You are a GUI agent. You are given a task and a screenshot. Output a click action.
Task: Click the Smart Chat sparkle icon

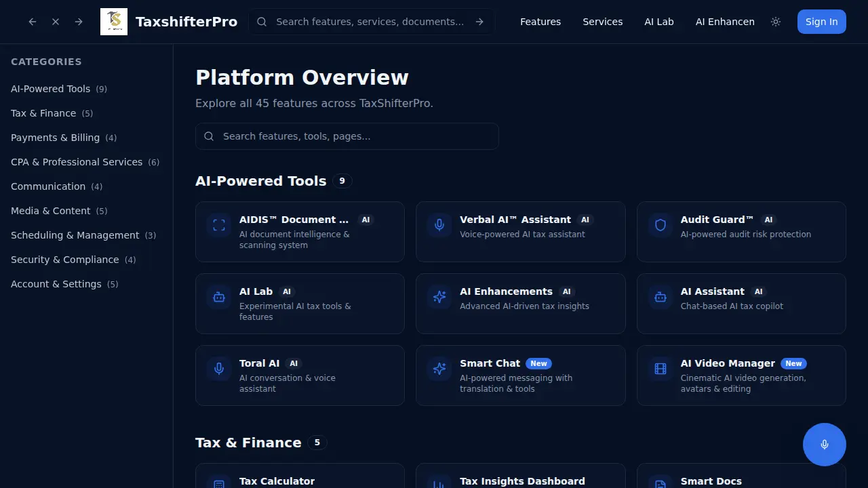pyautogui.click(x=439, y=369)
